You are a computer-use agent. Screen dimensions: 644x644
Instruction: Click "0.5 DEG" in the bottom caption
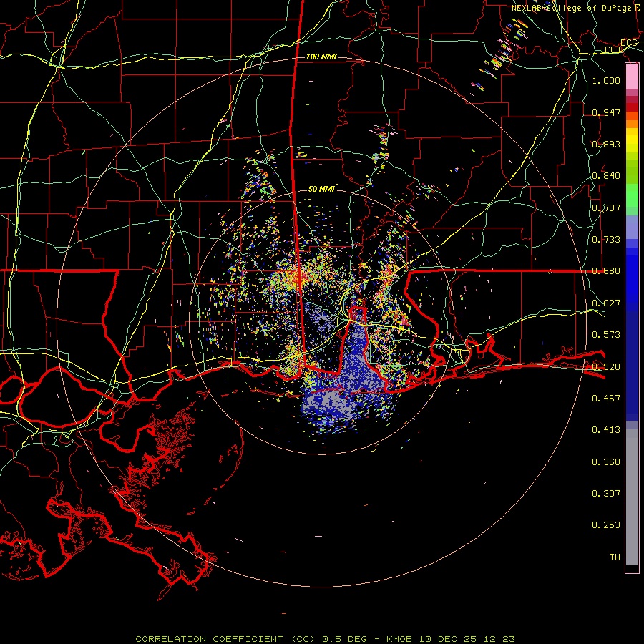coord(344,639)
